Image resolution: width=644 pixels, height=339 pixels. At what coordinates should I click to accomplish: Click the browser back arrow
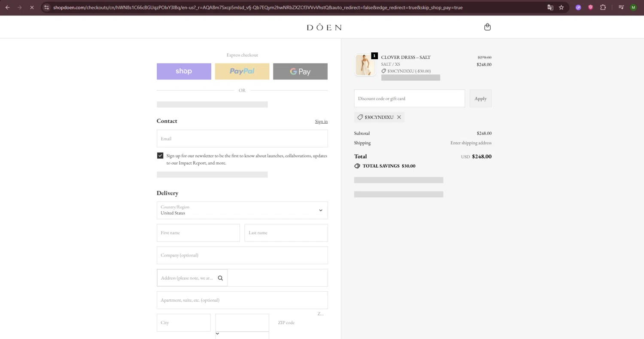coord(7,7)
